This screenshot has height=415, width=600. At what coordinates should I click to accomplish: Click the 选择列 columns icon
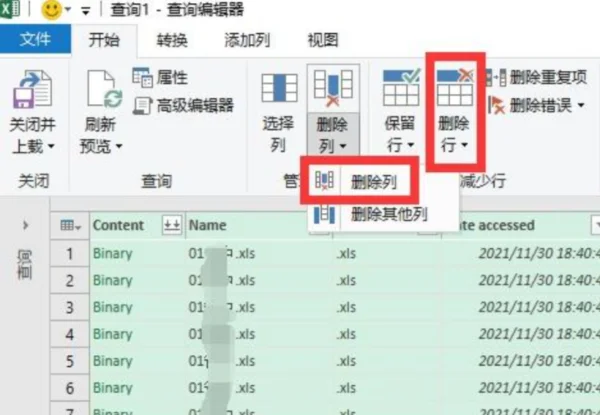coord(279,88)
